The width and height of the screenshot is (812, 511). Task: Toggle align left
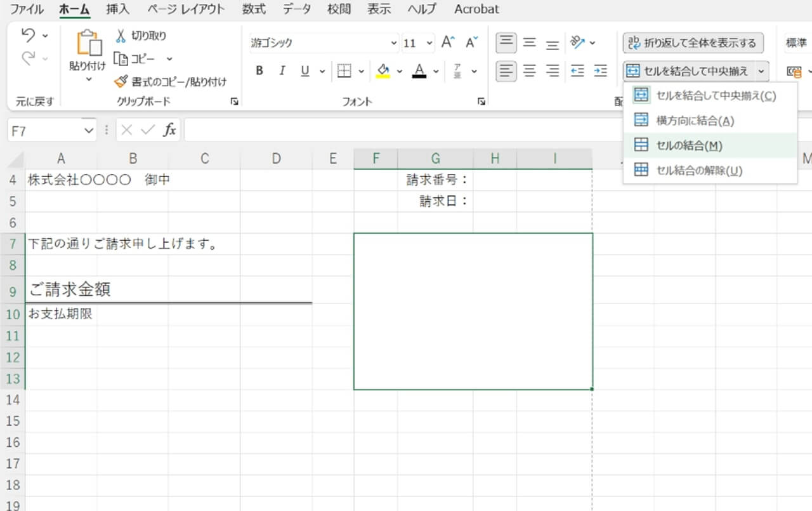point(506,71)
